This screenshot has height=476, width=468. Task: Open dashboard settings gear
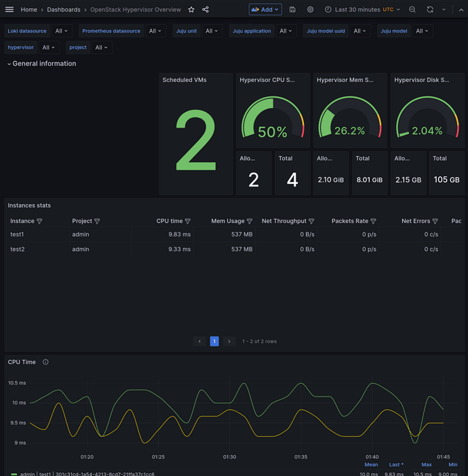pos(310,9)
